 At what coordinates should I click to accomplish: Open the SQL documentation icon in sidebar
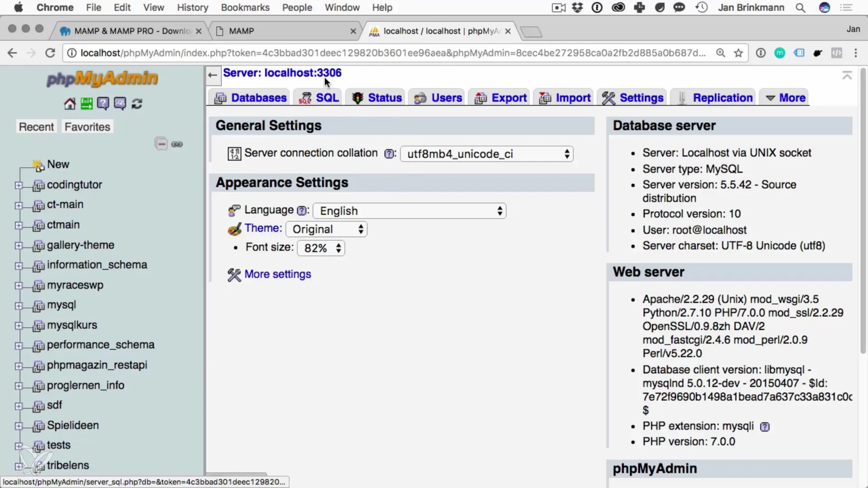pyautogui.click(x=120, y=104)
